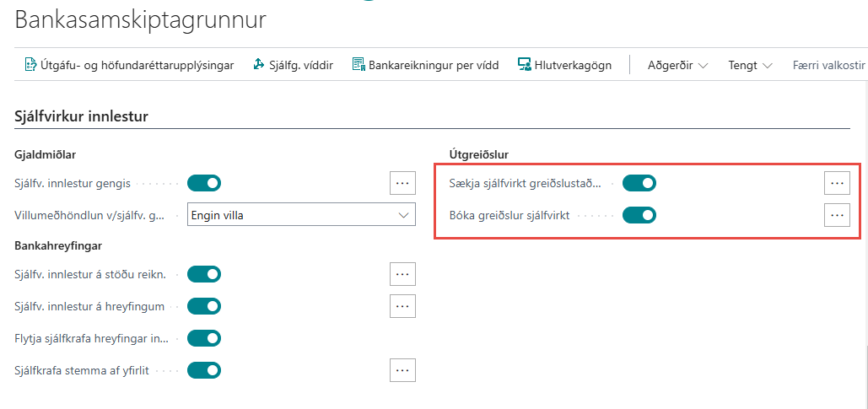Click the Bankareikningur per vídd icon
868x409 pixels.
point(359,65)
